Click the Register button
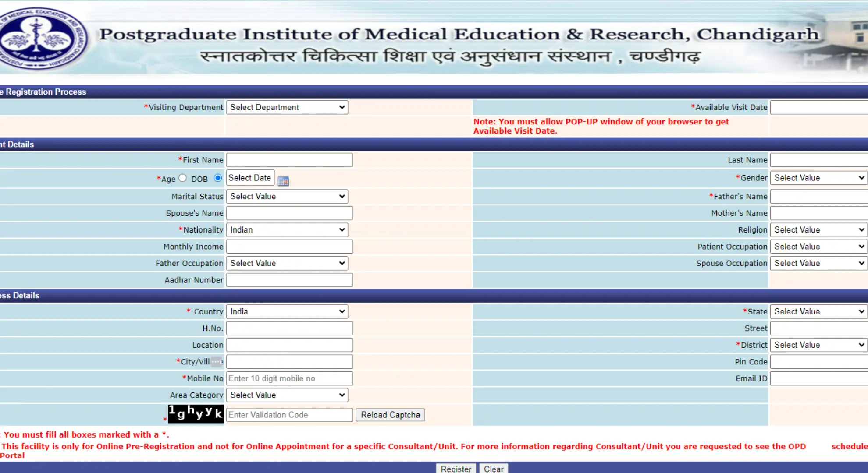Image resolution: width=868 pixels, height=473 pixels. click(x=456, y=469)
